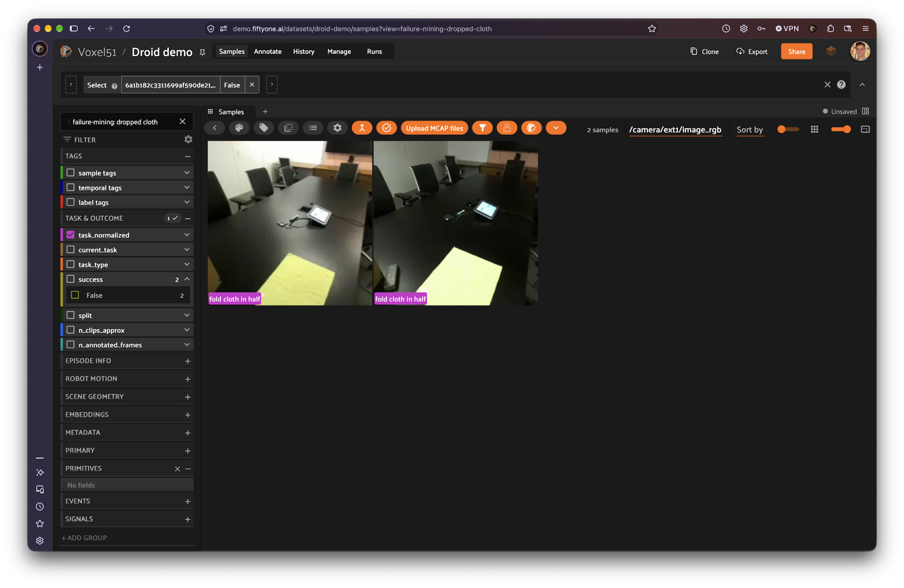Switch to the Manage tab
904x588 pixels.
pyautogui.click(x=339, y=52)
